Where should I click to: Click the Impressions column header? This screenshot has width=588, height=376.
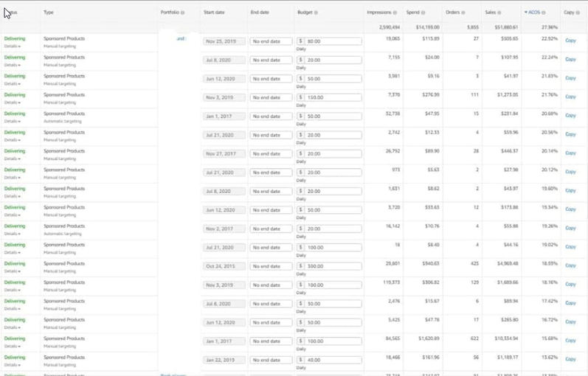tap(379, 13)
